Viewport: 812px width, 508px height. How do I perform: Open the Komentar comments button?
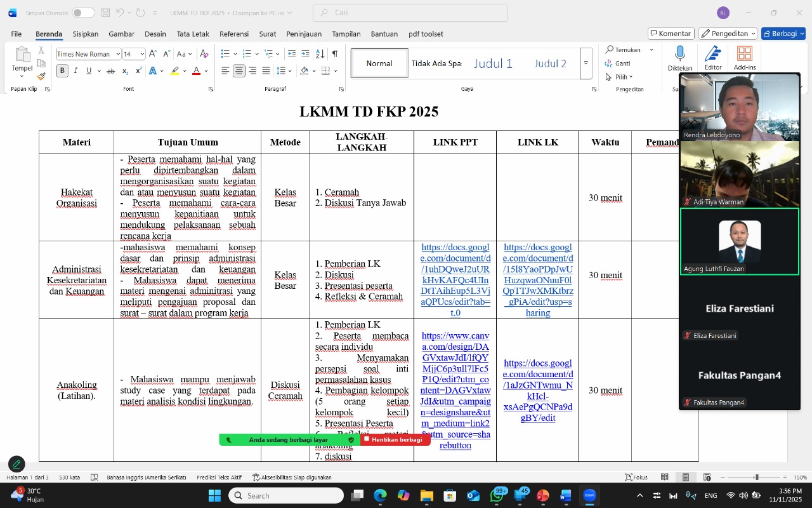671,34
